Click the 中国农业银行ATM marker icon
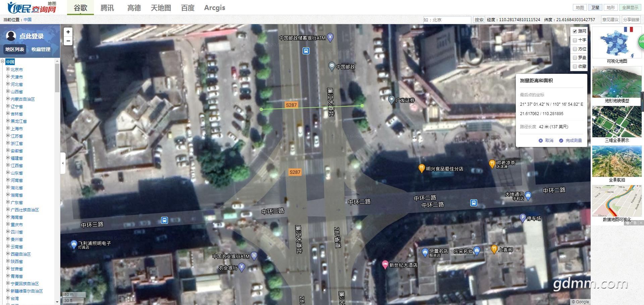Screen dimensions: 644x305 (x=254, y=256)
